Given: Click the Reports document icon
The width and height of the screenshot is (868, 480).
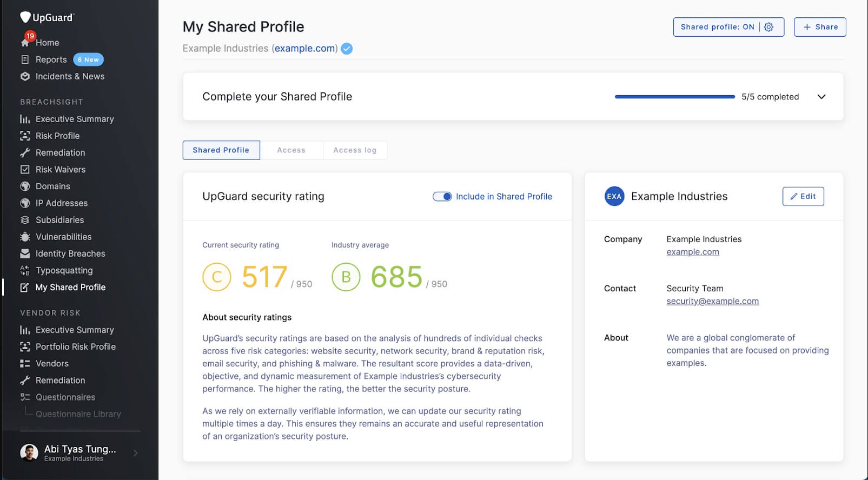Looking at the screenshot, I should tap(25, 59).
